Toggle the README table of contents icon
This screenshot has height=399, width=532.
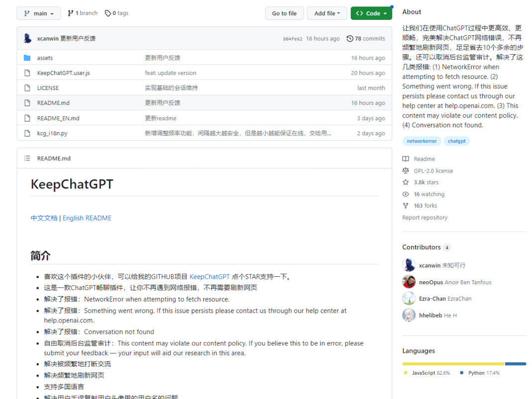27,159
